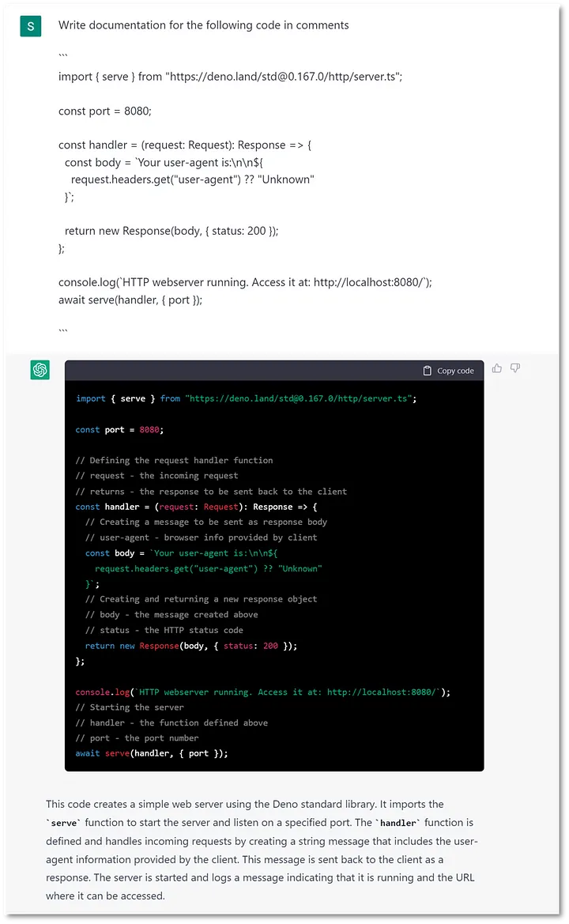
Task: Click the deno.land URL string in code block
Action: pyautogui.click(x=298, y=398)
